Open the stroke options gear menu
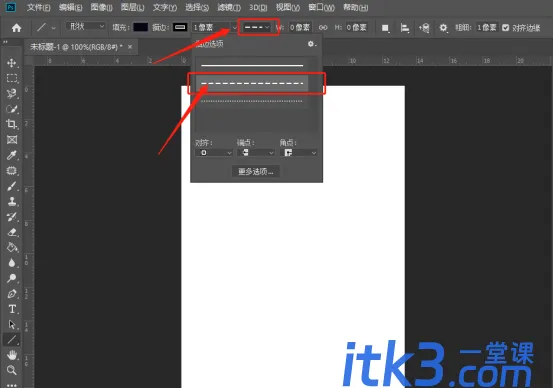The image size is (554, 388). pos(311,44)
